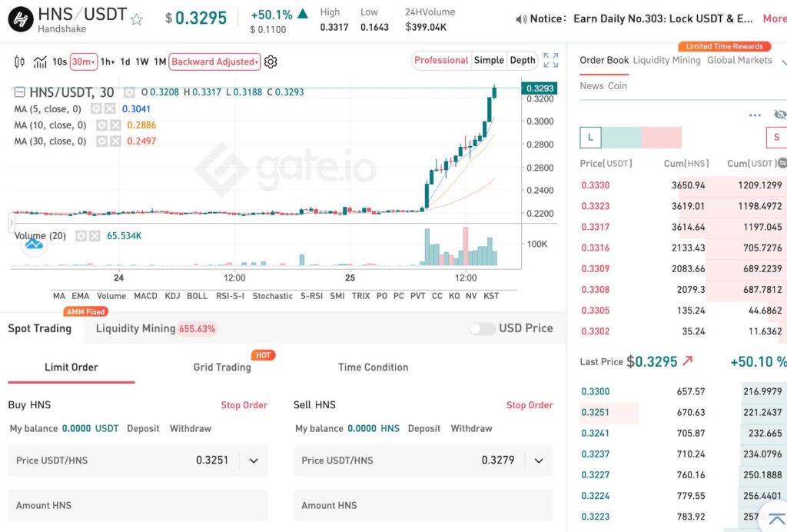Screen dimensions: 787x532
Task: Click the Buy Amount HNS input field
Action: (138, 505)
